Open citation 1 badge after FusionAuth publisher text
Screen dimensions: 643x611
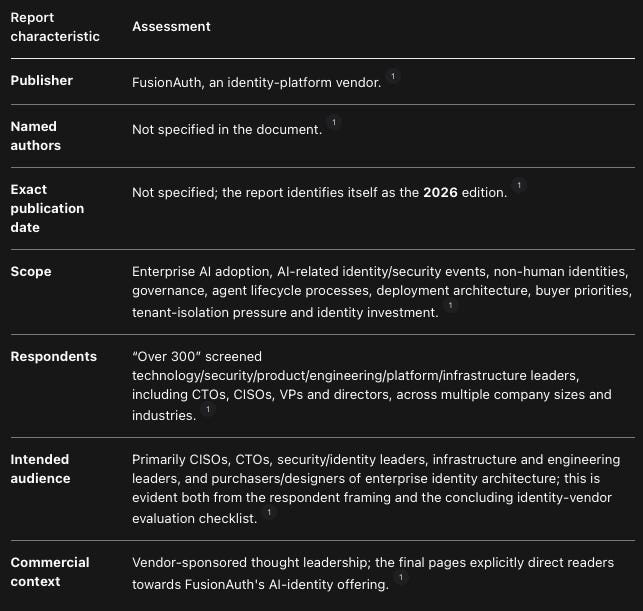[393, 76]
